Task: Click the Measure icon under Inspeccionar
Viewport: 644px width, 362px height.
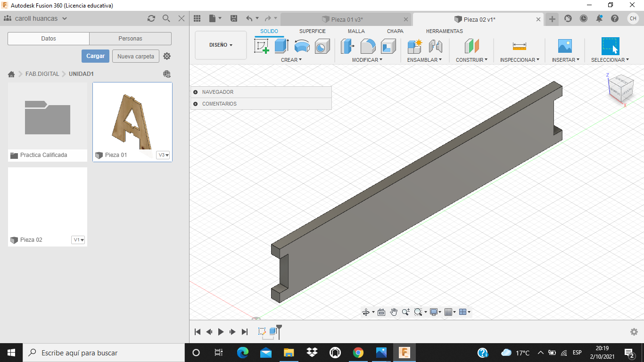Action: (519, 46)
